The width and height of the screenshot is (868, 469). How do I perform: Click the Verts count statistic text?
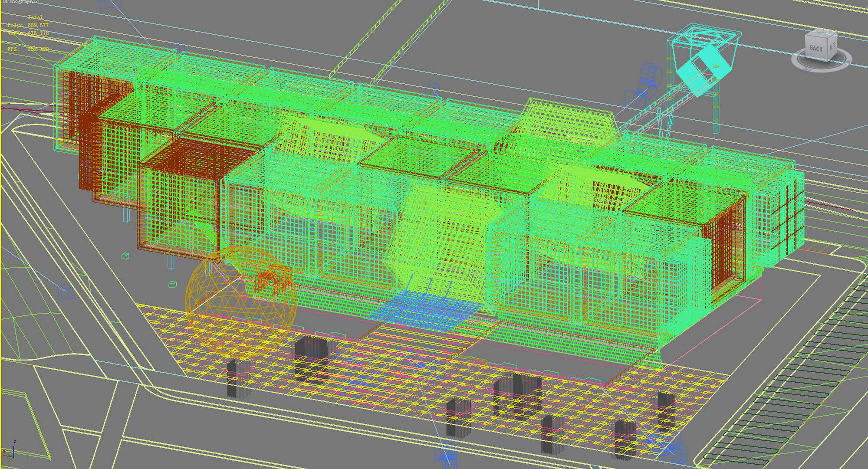click(x=28, y=33)
